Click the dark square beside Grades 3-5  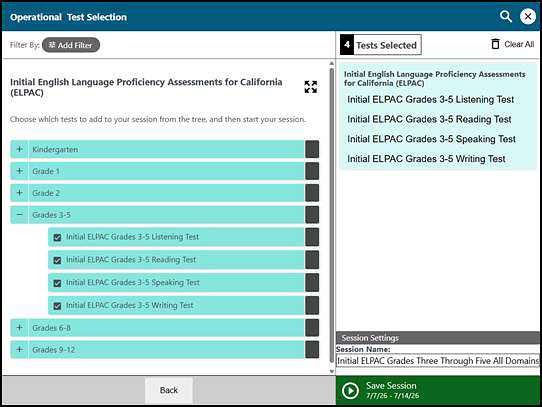click(x=312, y=215)
